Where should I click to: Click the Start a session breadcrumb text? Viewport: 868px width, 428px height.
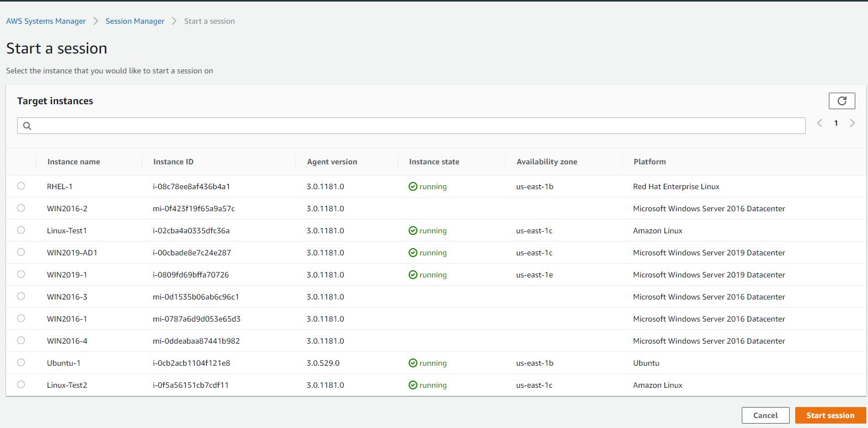click(x=210, y=21)
